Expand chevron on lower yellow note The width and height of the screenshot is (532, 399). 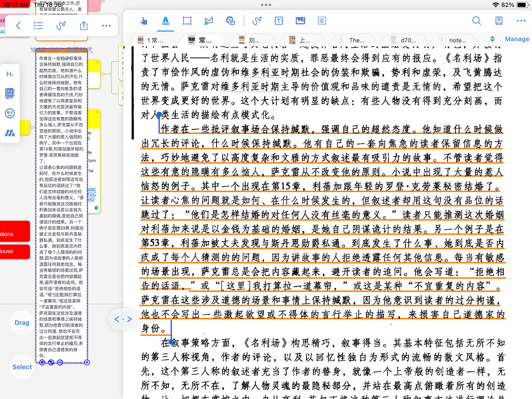coord(97,112)
